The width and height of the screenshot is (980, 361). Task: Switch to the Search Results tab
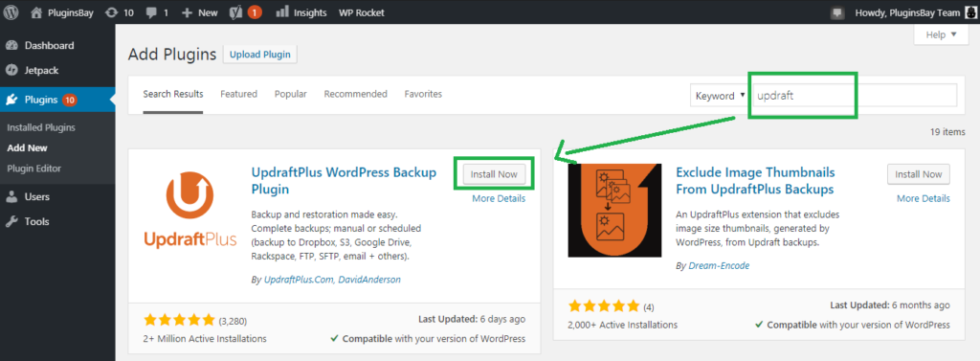tap(173, 94)
